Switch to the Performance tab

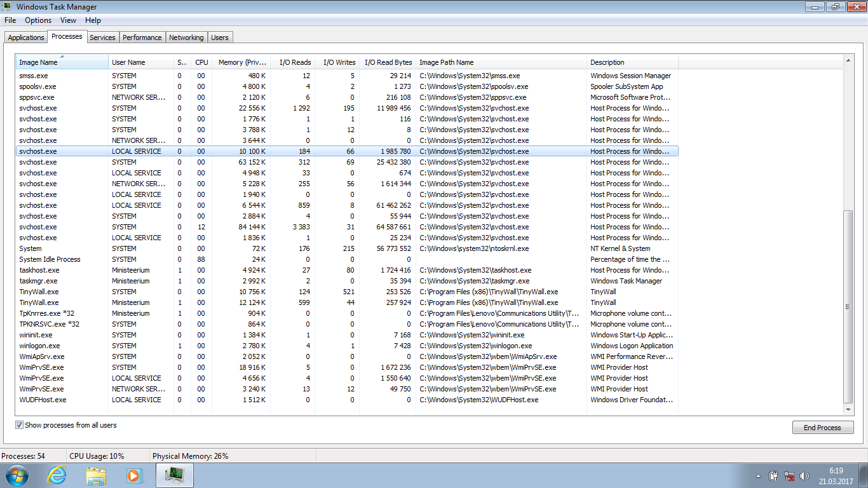click(x=142, y=37)
